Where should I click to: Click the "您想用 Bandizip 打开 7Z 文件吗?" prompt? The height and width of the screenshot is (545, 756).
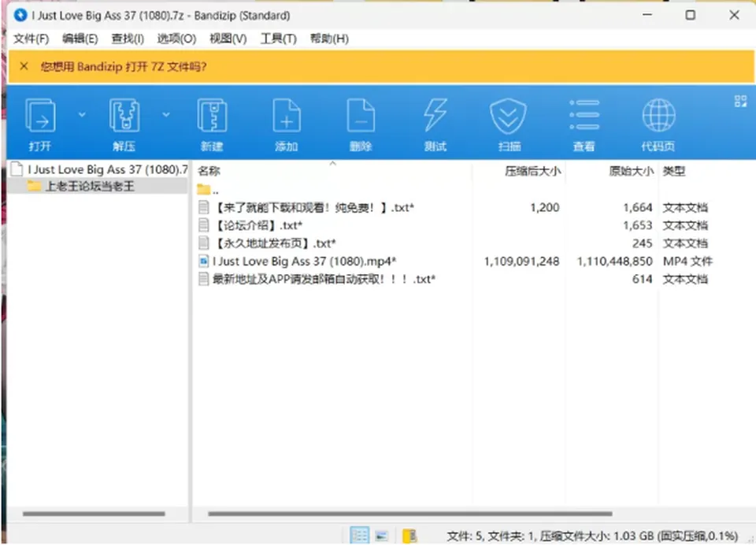point(124,67)
